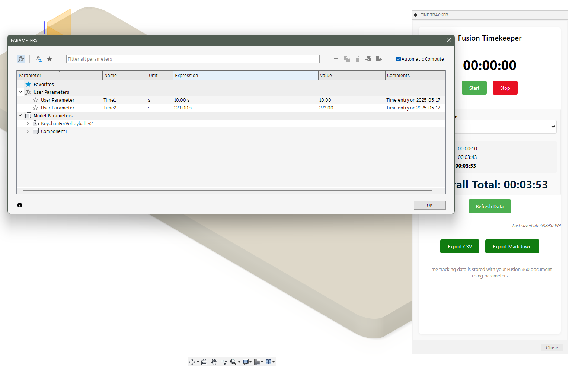Select the Favorites row label
This screenshot has width=588, height=369.
coord(44,84)
